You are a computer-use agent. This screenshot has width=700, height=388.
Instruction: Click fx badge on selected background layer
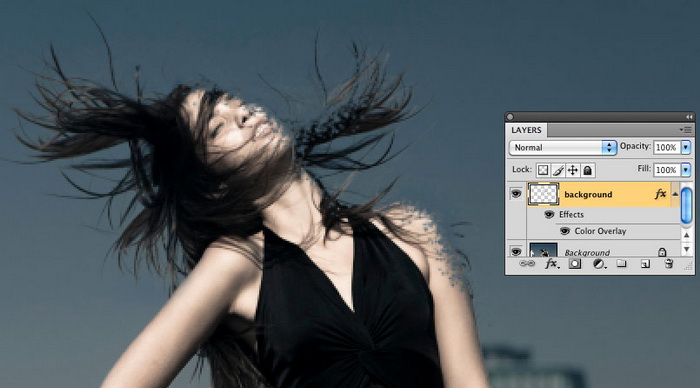[661, 194]
